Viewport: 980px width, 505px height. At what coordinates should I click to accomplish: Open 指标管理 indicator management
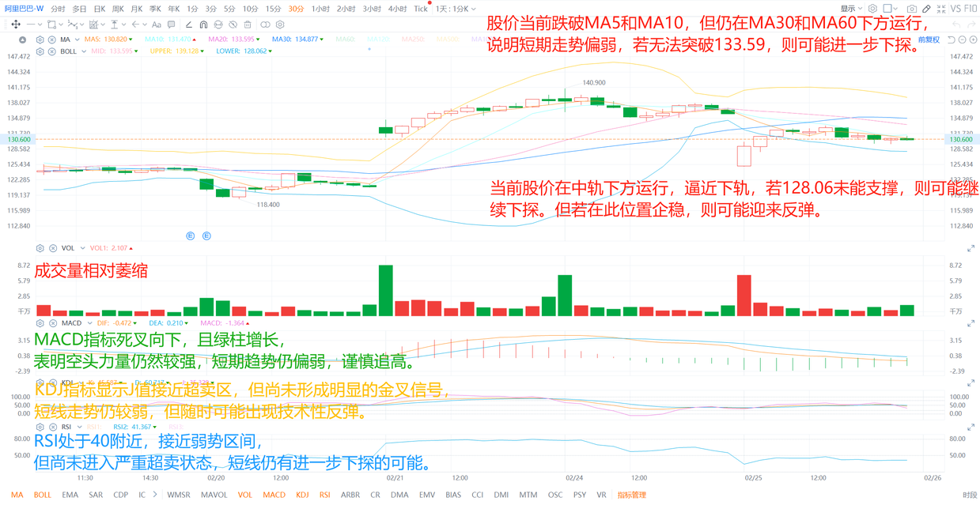click(632, 495)
